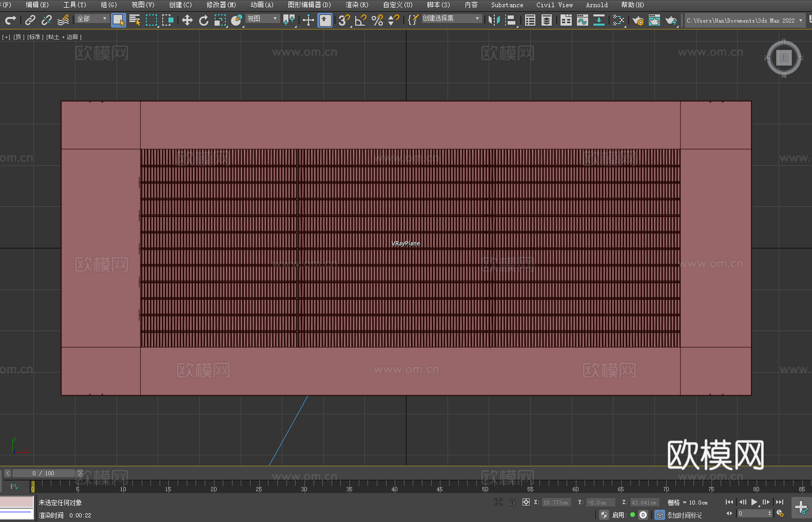Toggle the Keyboard Shortcut Override button

[x=325, y=20]
